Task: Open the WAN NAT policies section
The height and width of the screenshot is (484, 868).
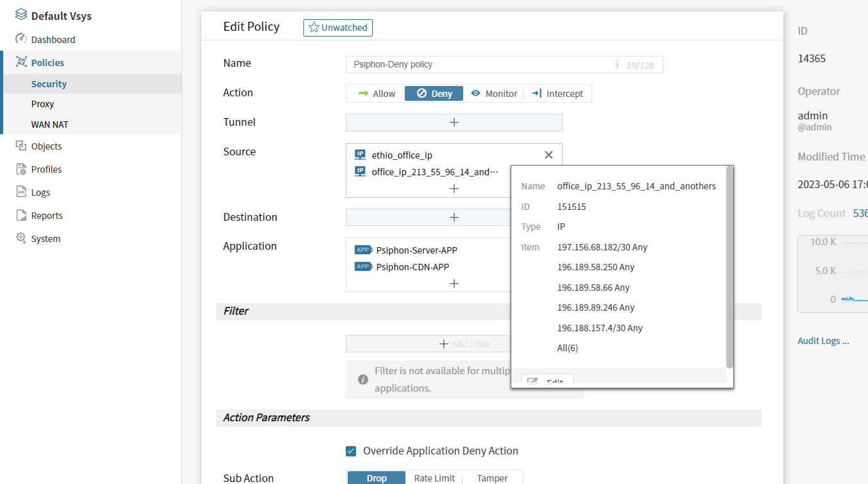Action: point(49,125)
